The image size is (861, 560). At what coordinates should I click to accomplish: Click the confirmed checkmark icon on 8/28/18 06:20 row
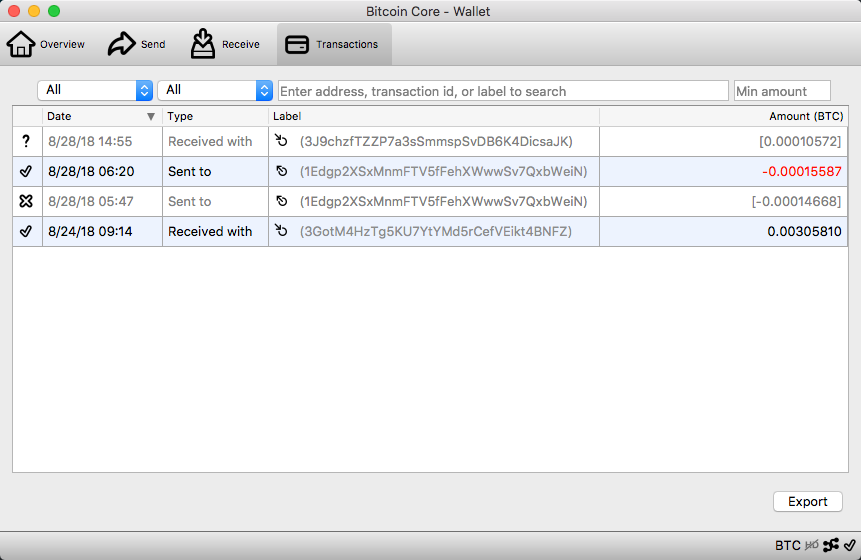26,171
